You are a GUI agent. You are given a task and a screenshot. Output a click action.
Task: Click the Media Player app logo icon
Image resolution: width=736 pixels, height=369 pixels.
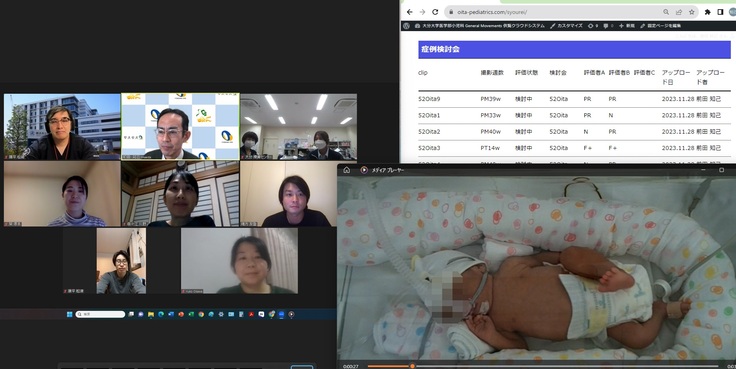coord(364,170)
